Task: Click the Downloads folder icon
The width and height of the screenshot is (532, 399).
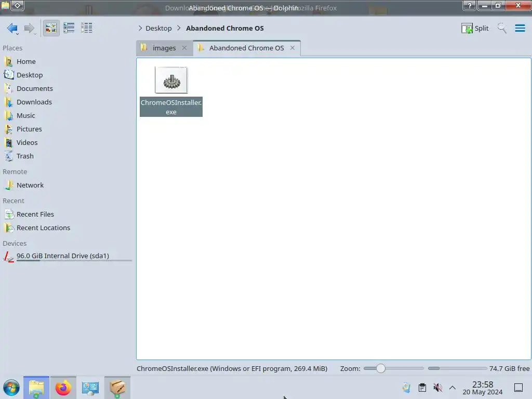Action: coord(9,102)
